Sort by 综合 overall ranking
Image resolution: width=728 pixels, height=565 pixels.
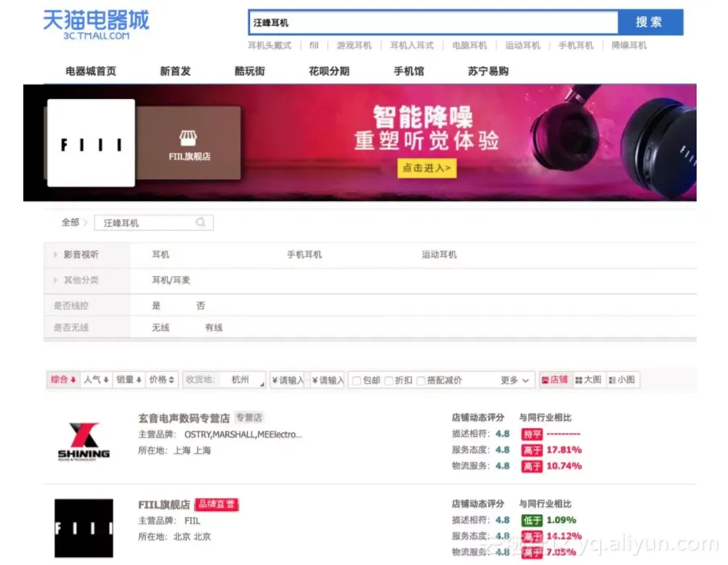(x=63, y=380)
